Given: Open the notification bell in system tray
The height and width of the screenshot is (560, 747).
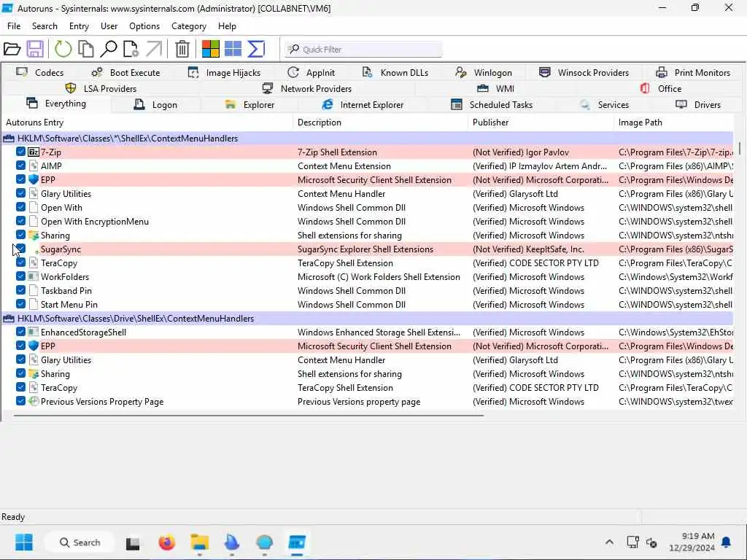Looking at the screenshot, I should point(726,542).
